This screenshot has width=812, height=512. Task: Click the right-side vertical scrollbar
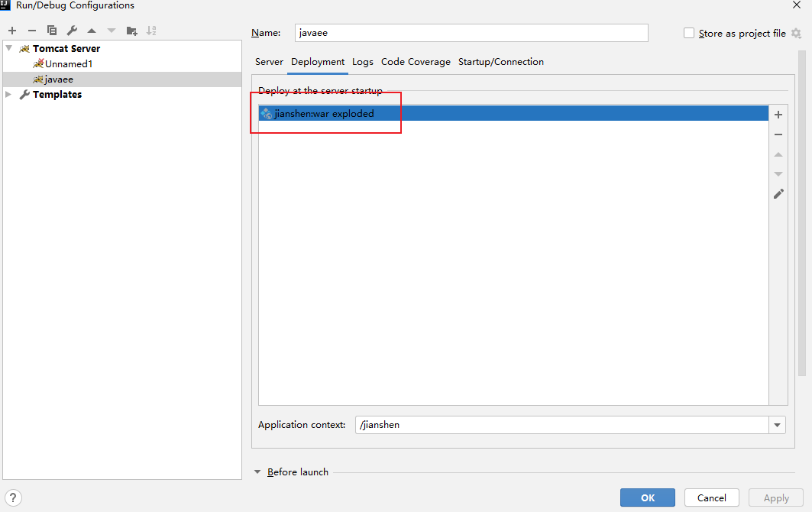[x=801, y=212]
